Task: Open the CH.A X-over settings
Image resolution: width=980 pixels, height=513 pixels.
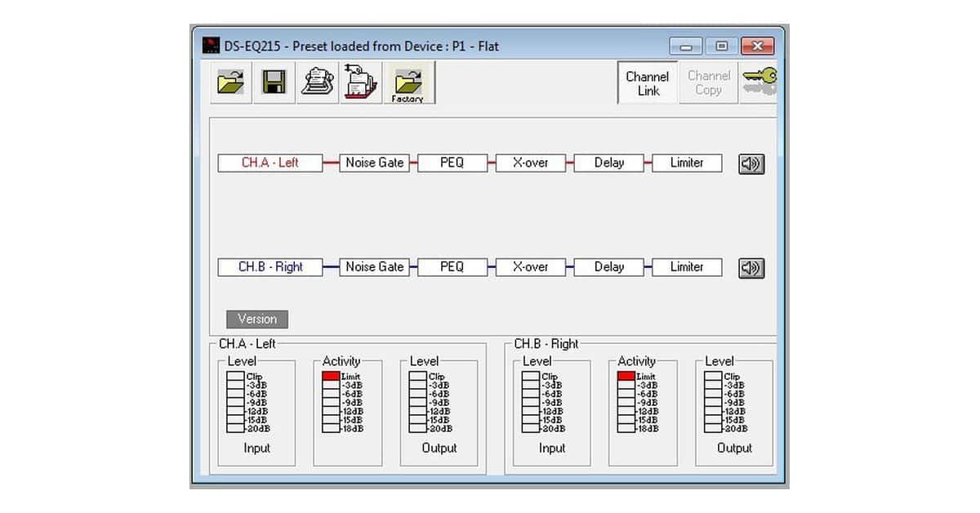Action: pos(530,163)
